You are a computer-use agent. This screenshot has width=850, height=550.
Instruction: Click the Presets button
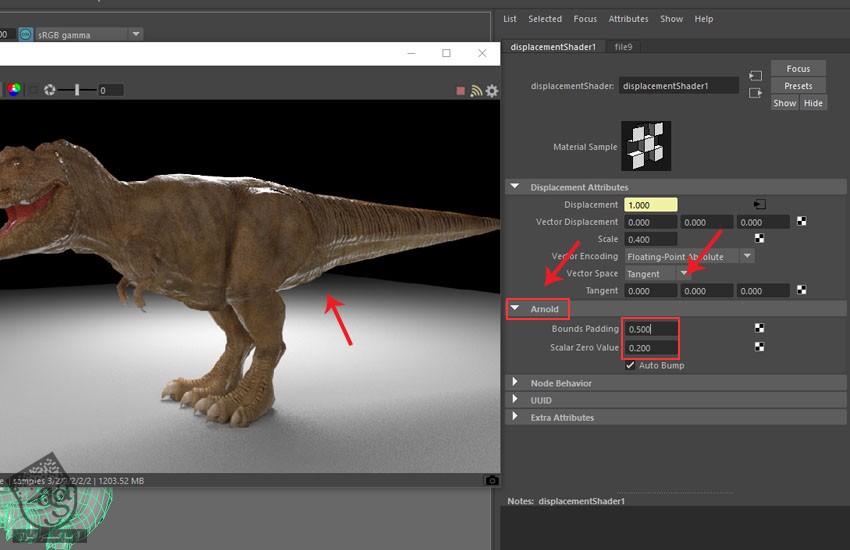(x=798, y=86)
